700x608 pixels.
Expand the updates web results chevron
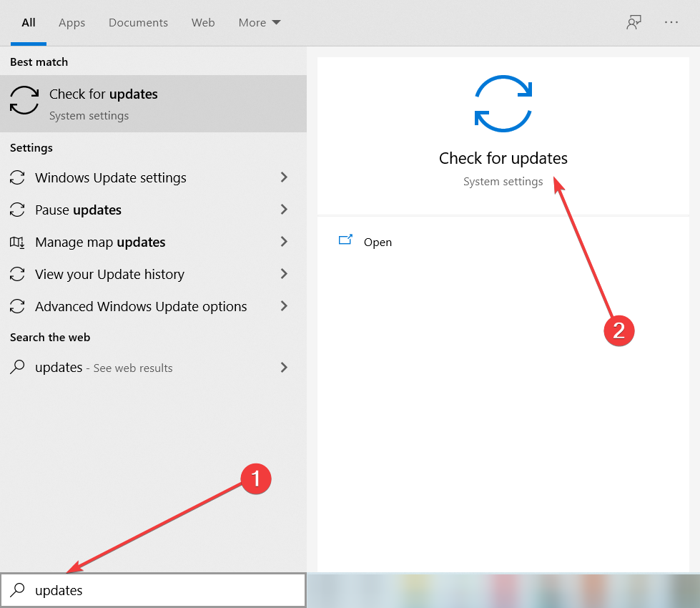click(x=284, y=367)
